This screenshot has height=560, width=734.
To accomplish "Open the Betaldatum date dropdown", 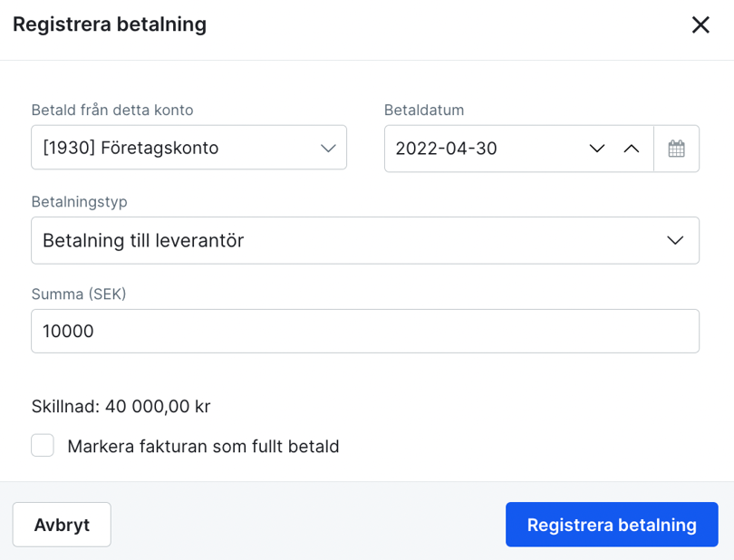I will (494, 148).
